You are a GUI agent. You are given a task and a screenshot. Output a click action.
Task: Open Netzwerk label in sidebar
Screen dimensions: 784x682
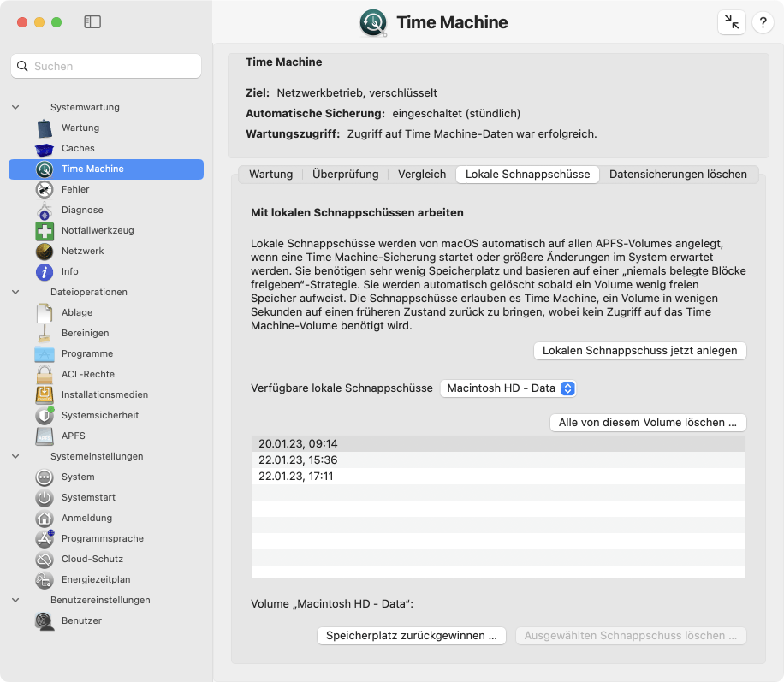pyautogui.click(x=82, y=251)
